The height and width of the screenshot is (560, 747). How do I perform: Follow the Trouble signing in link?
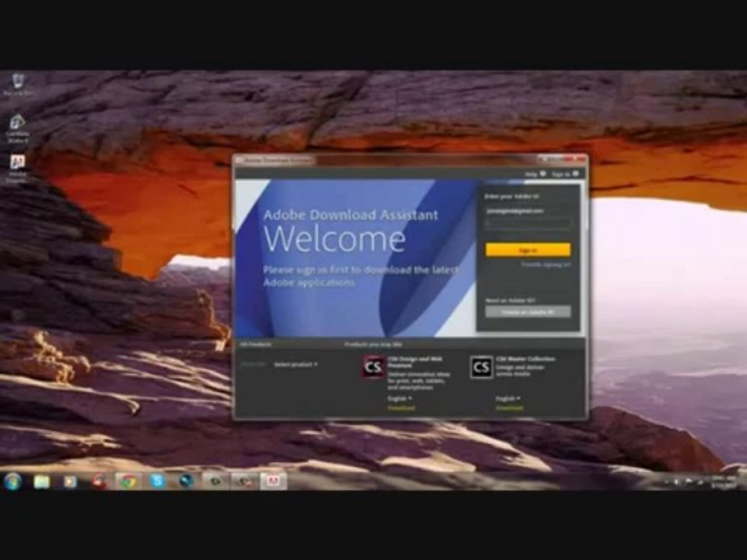(x=545, y=264)
